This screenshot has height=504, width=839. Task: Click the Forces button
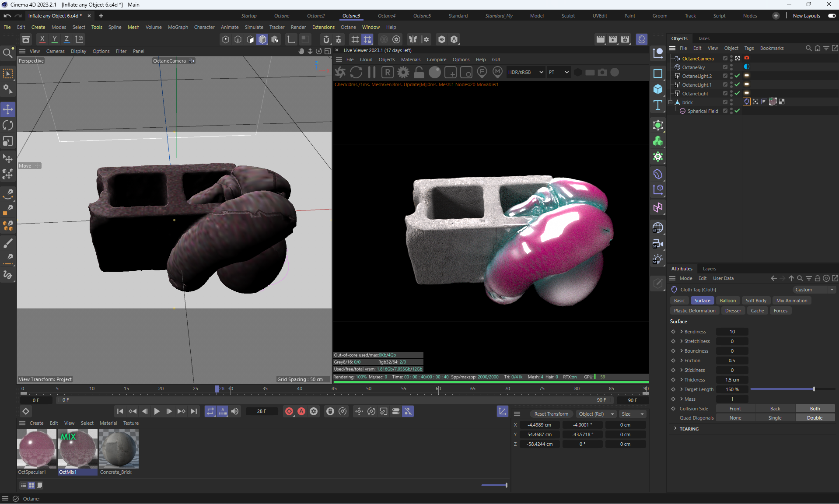[x=780, y=311]
